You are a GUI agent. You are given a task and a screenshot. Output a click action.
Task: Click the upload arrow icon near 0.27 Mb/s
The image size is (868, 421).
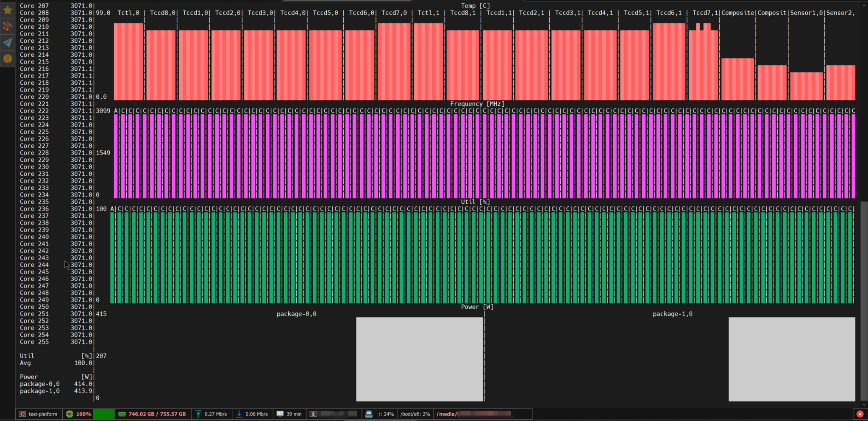(x=198, y=414)
